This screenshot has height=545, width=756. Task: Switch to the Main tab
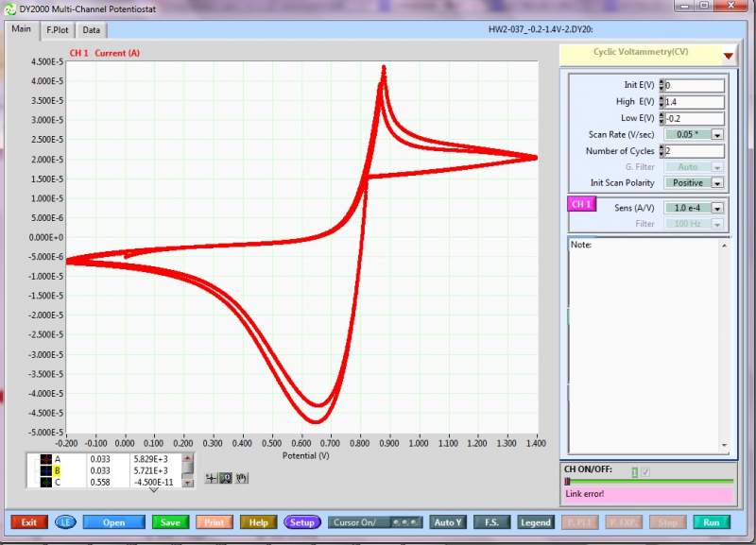pyautogui.click(x=21, y=29)
